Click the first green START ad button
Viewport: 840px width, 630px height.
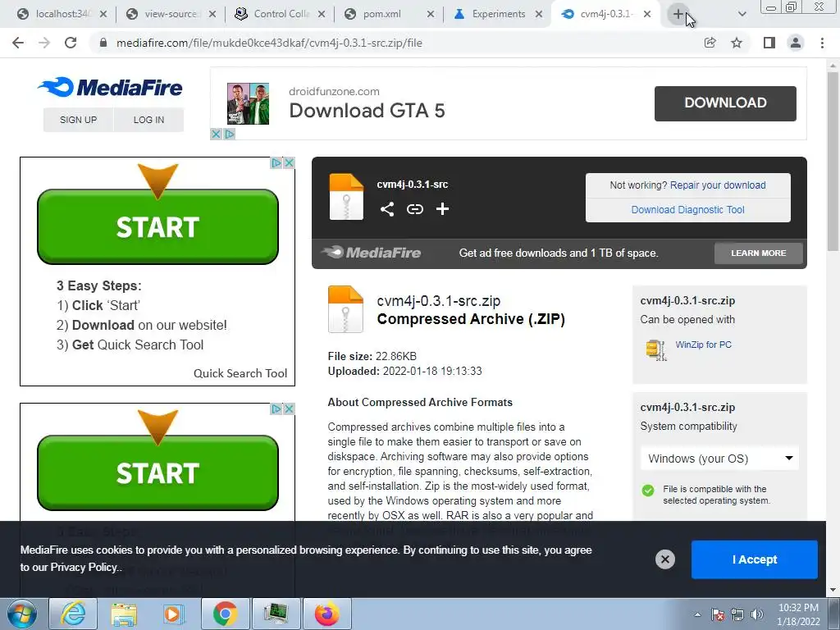click(x=157, y=226)
